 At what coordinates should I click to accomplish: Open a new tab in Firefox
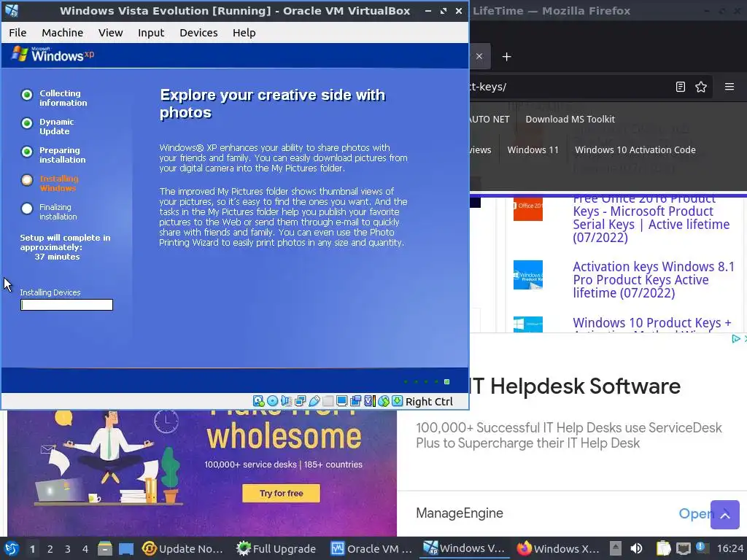coord(506,57)
